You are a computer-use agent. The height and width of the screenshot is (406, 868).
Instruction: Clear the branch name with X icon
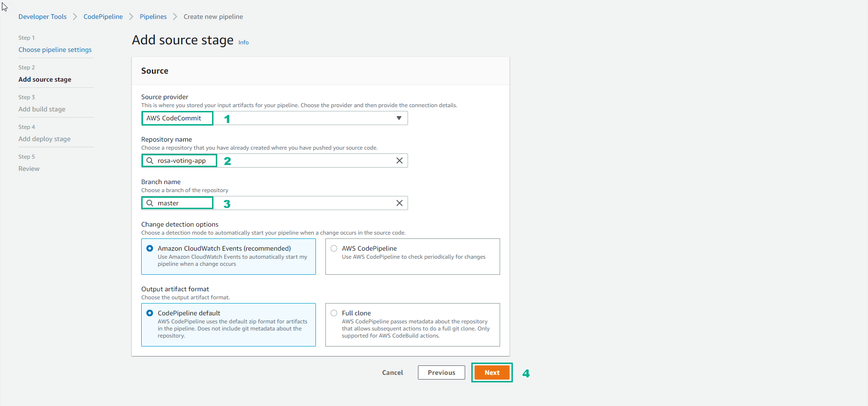pyautogui.click(x=399, y=203)
